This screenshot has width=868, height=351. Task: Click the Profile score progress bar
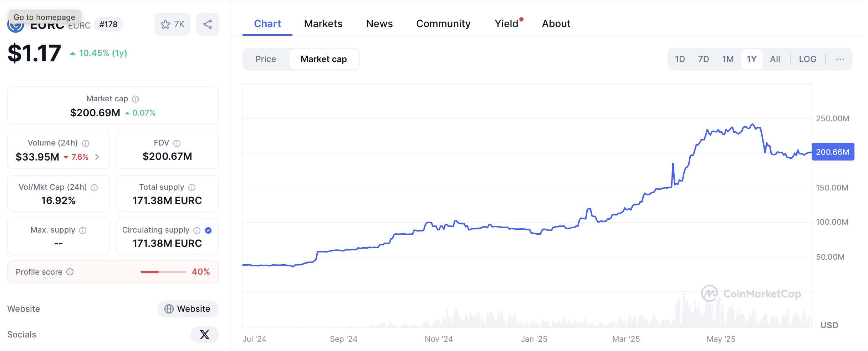tap(163, 272)
